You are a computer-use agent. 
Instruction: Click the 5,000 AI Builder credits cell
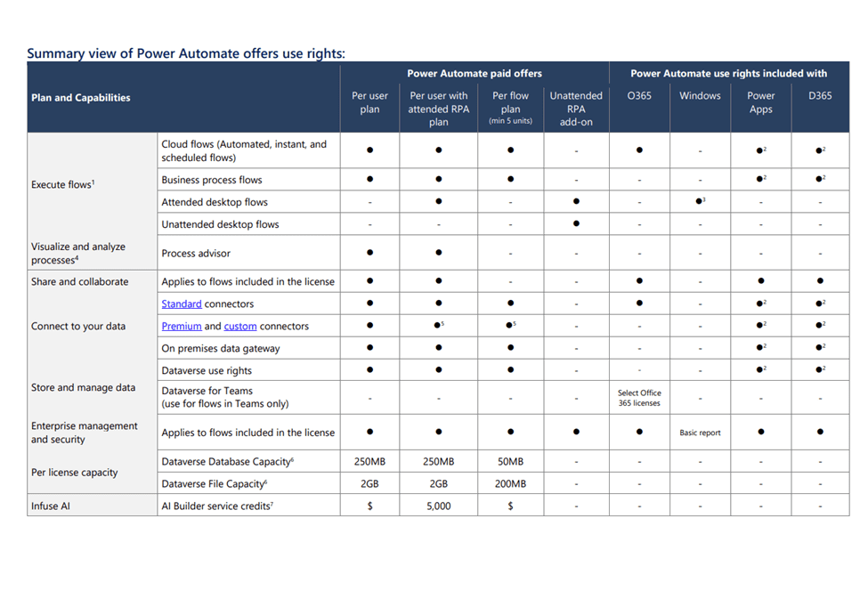point(438,506)
